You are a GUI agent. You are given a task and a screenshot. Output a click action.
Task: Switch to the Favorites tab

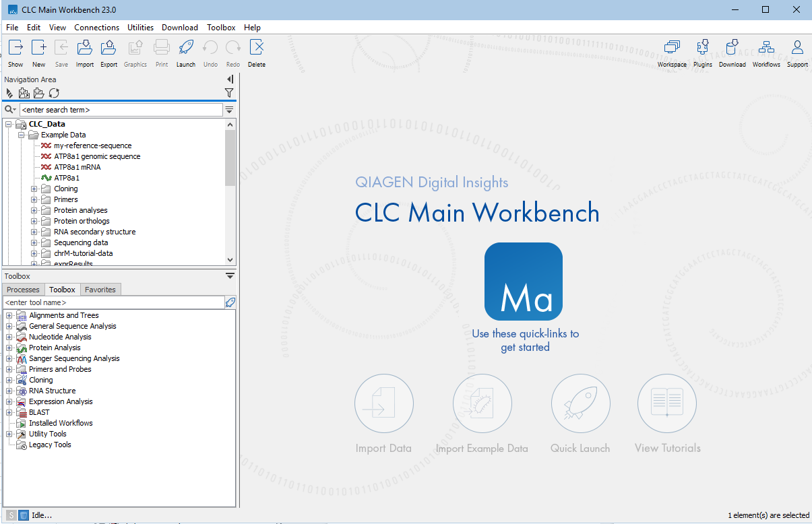tap(100, 290)
